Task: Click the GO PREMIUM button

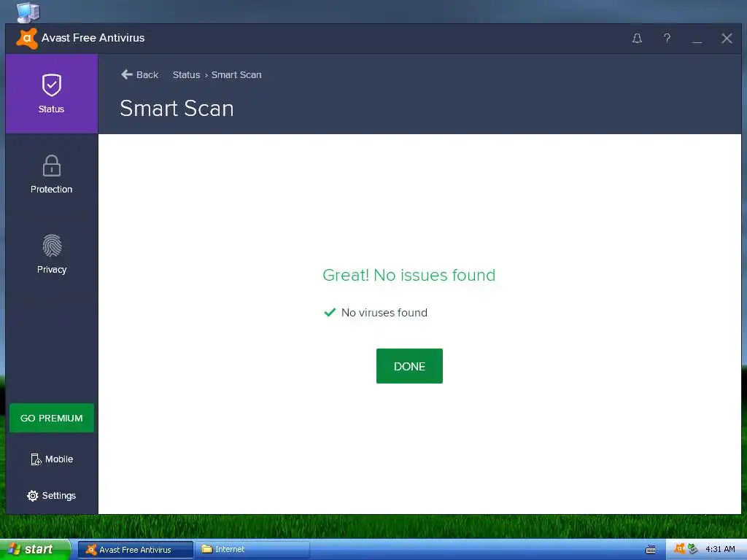Action: tap(52, 418)
